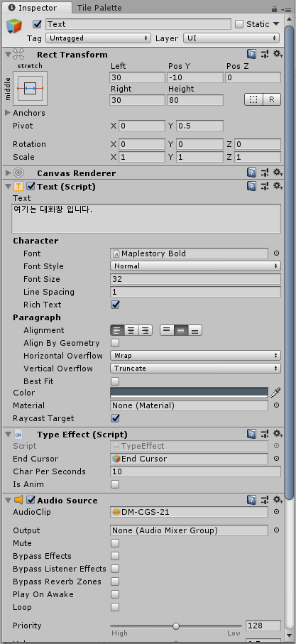The image size is (296, 644).
Task: Align text vertically top
Action: point(166,330)
